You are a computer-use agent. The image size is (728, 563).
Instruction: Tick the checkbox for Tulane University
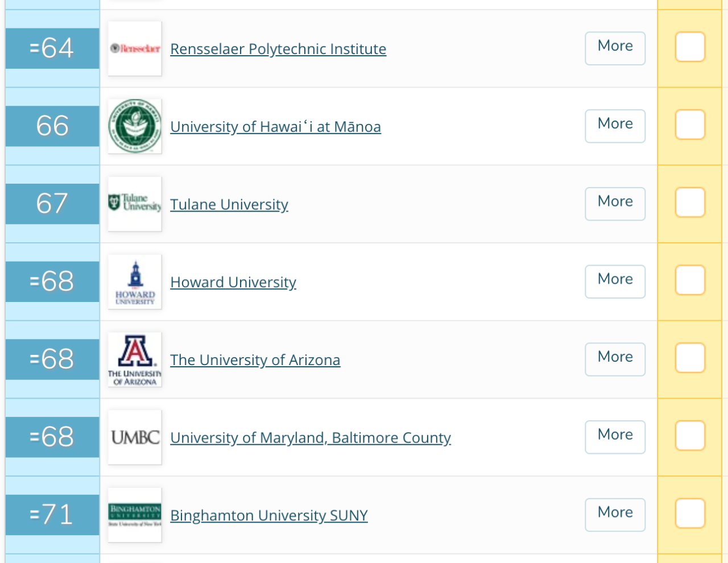690,202
